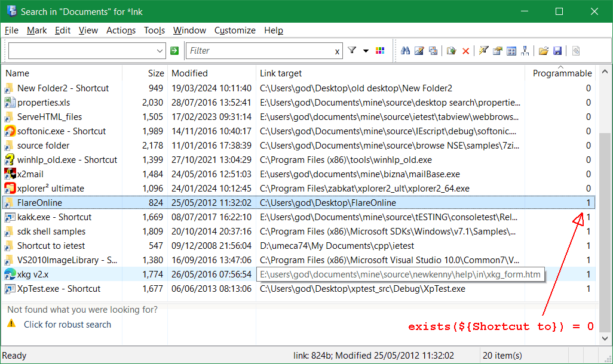This screenshot has height=364, width=613.
Task: Open the Customize menu
Action: pyautogui.click(x=235, y=30)
